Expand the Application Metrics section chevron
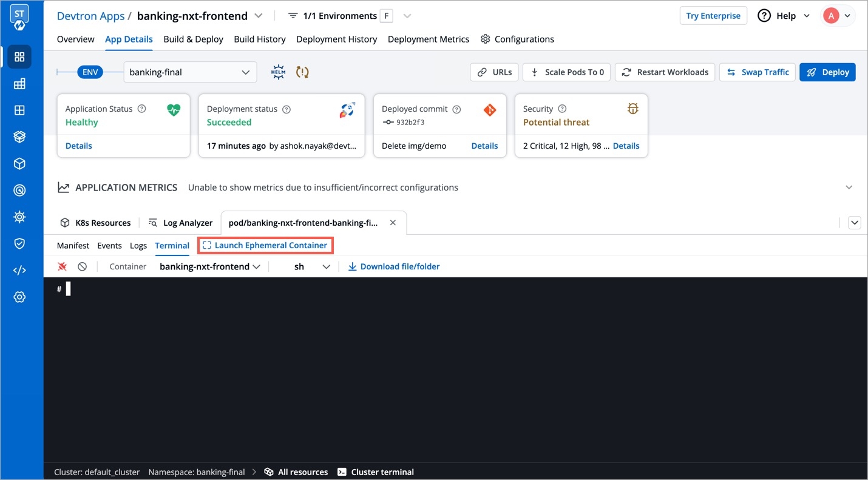 (x=849, y=188)
